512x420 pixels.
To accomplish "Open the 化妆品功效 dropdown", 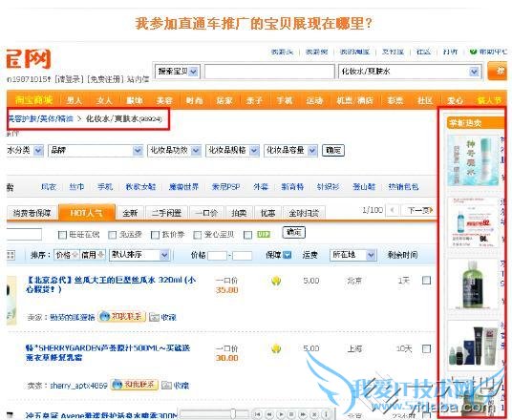I will (x=174, y=151).
